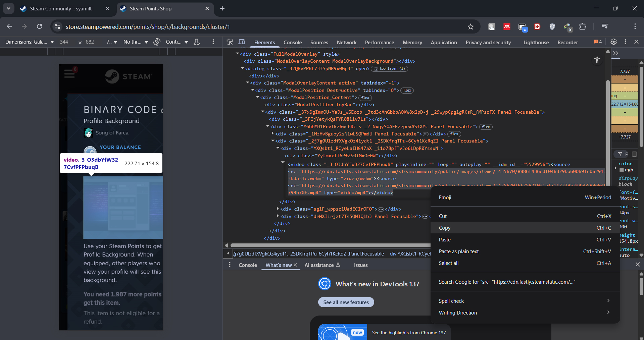Select Copy in the context menu
This screenshot has height=340, width=644.
pyautogui.click(x=525, y=228)
